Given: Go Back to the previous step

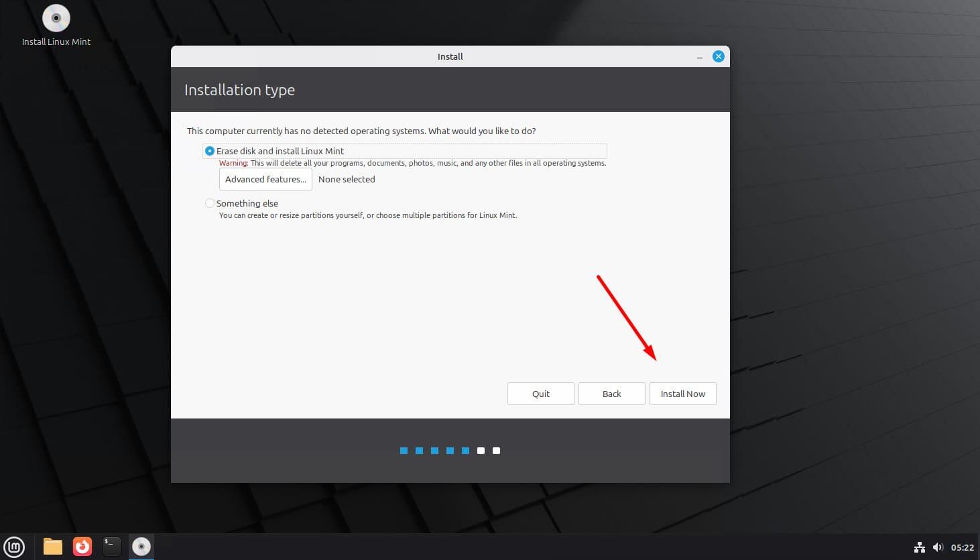Looking at the screenshot, I should pyautogui.click(x=611, y=394).
